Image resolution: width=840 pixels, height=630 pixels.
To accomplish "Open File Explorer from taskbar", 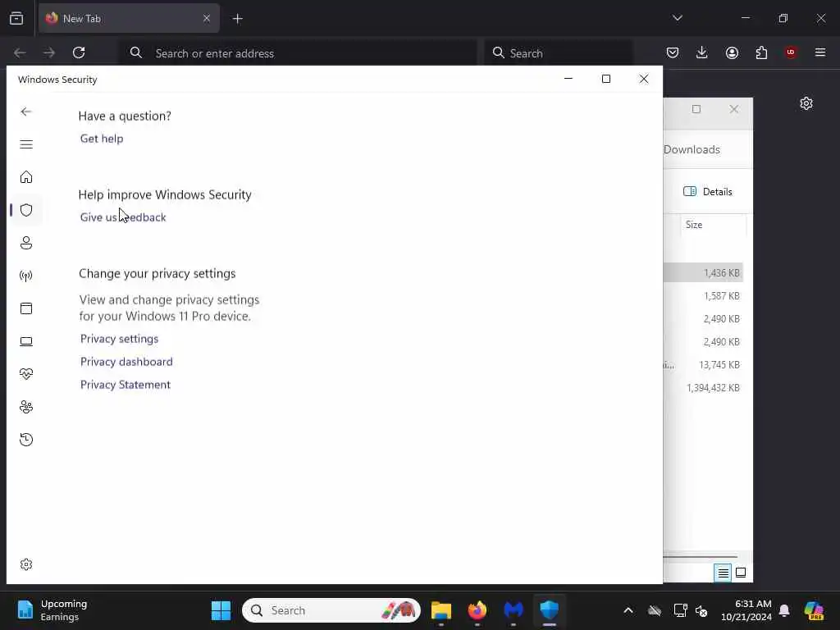I will [x=441, y=610].
